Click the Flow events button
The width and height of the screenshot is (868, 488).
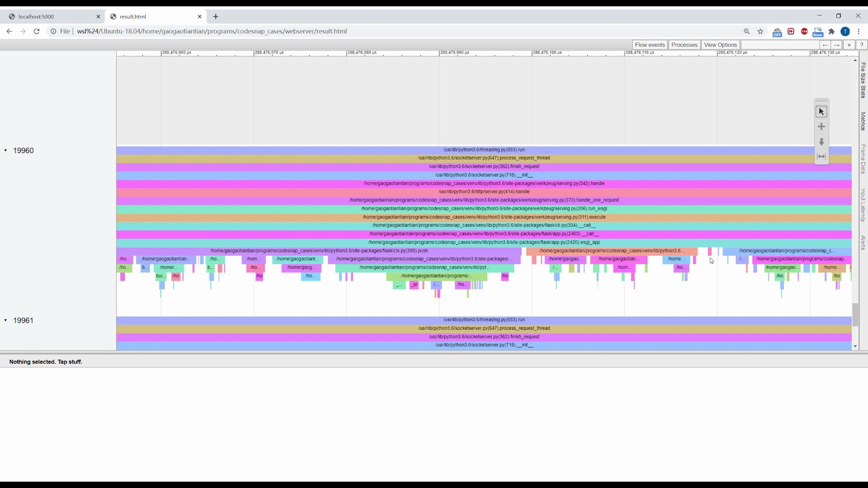(x=650, y=45)
